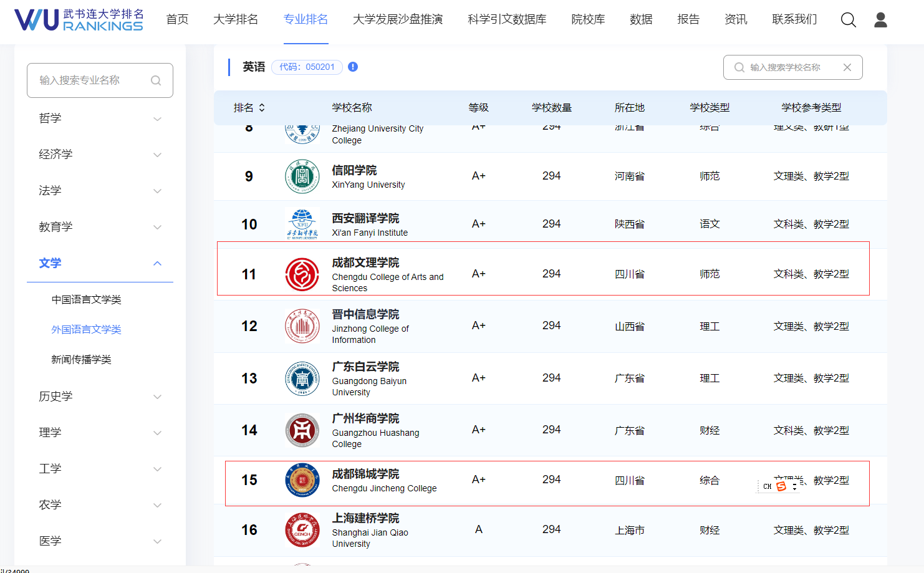Select 中国语言文学类 subcategory
The height and width of the screenshot is (573, 924).
[x=86, y=299]
